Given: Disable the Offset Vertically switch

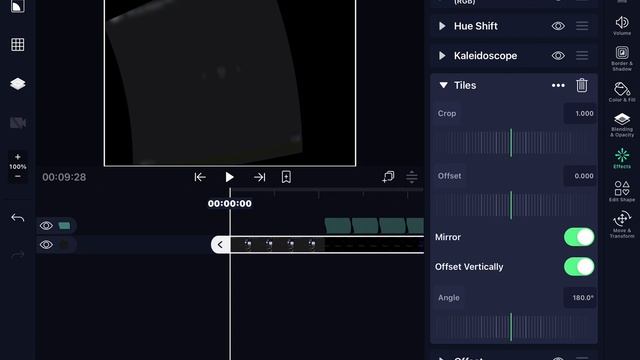Looking at the screenshot, I should tap(579, 267).
